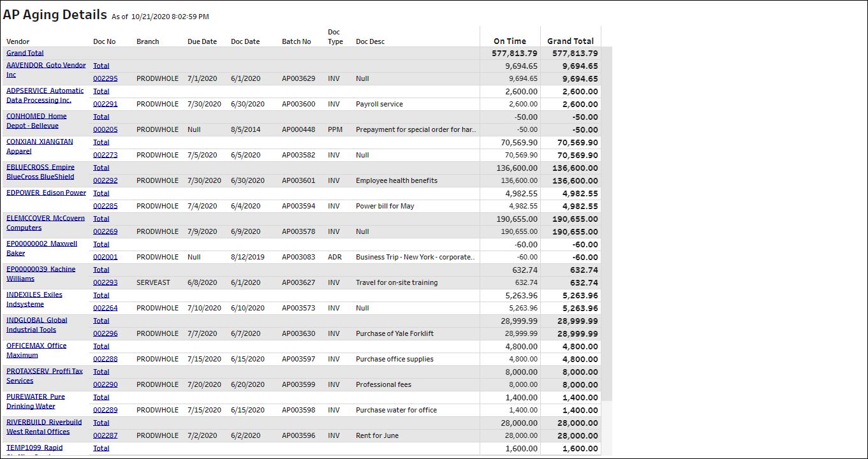This screenshot has width=868, height=459.
Task: Open vendor AAVENDOR Goto Vendor Inc
Action: coord(46,69)
